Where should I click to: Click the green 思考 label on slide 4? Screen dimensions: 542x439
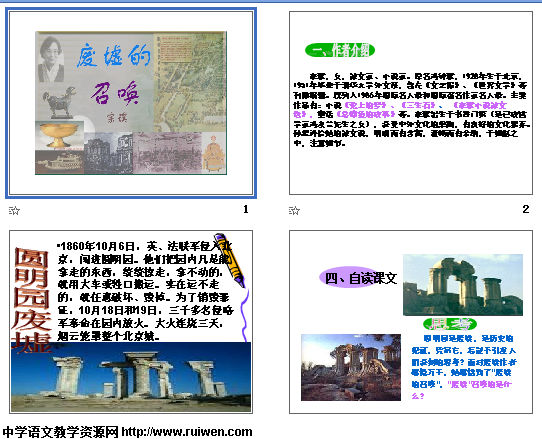(x=450, y=324)
